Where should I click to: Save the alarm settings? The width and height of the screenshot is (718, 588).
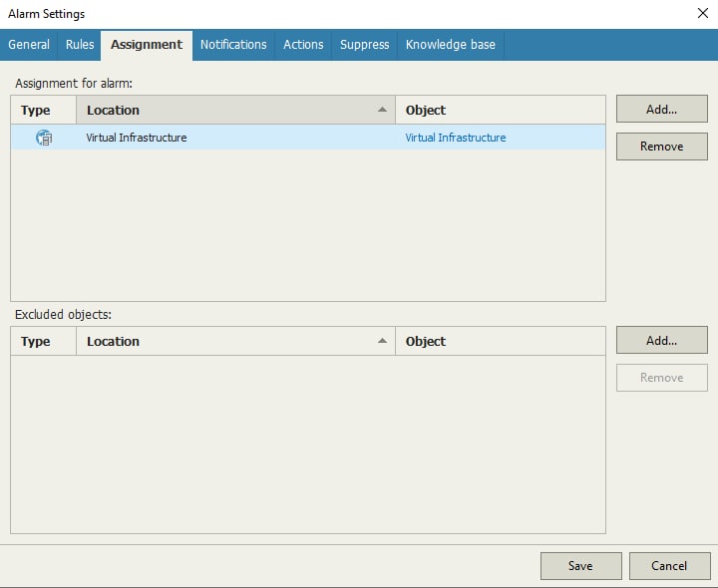tap(580, 566)
